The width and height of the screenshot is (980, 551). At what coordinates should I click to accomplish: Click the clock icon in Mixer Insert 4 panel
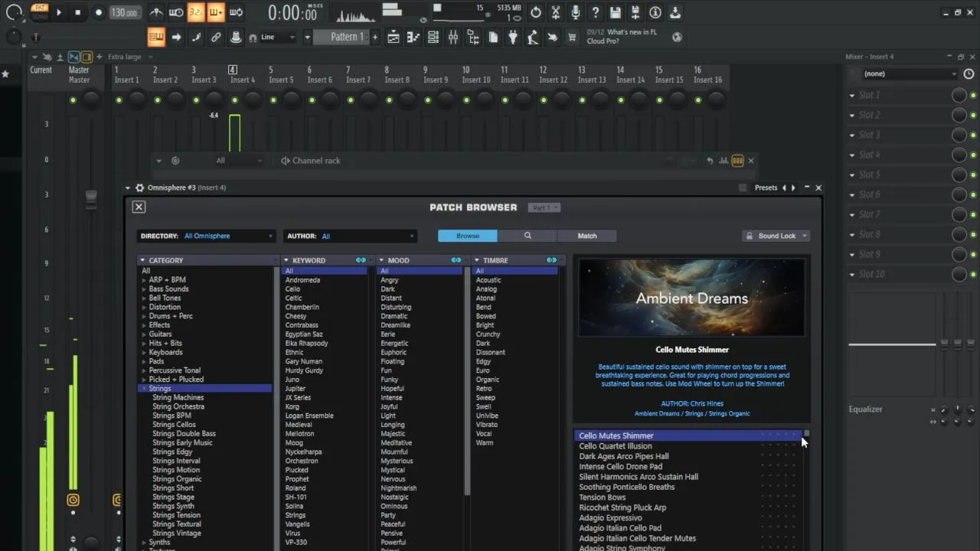pyautogui.click(x=969, y=74)
